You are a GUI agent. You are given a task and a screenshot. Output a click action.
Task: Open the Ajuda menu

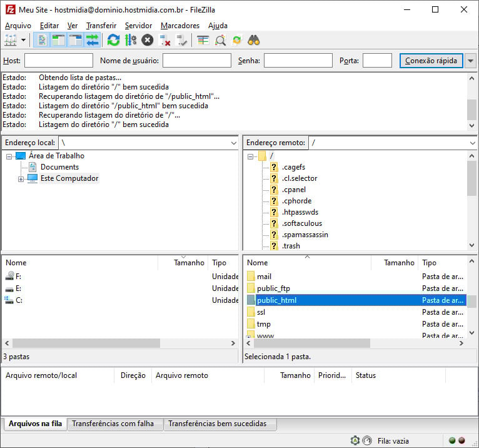[218, 26]
